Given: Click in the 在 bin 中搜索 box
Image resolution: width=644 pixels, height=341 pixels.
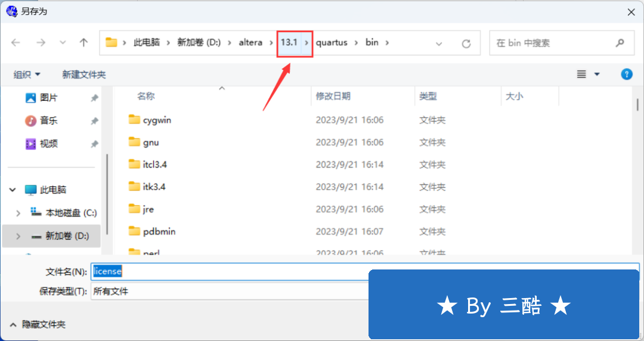Looking at the screenshot, I should 552,43.
